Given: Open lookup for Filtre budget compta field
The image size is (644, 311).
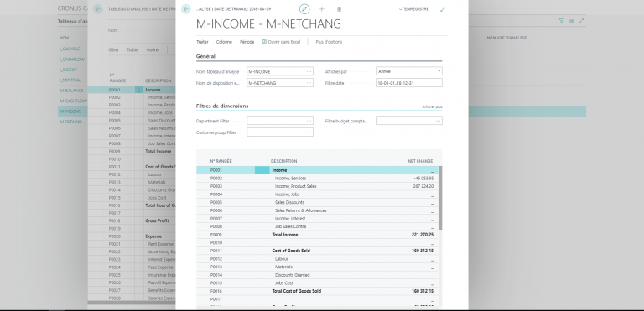Looking at the screenshot, I should point(439,121).
